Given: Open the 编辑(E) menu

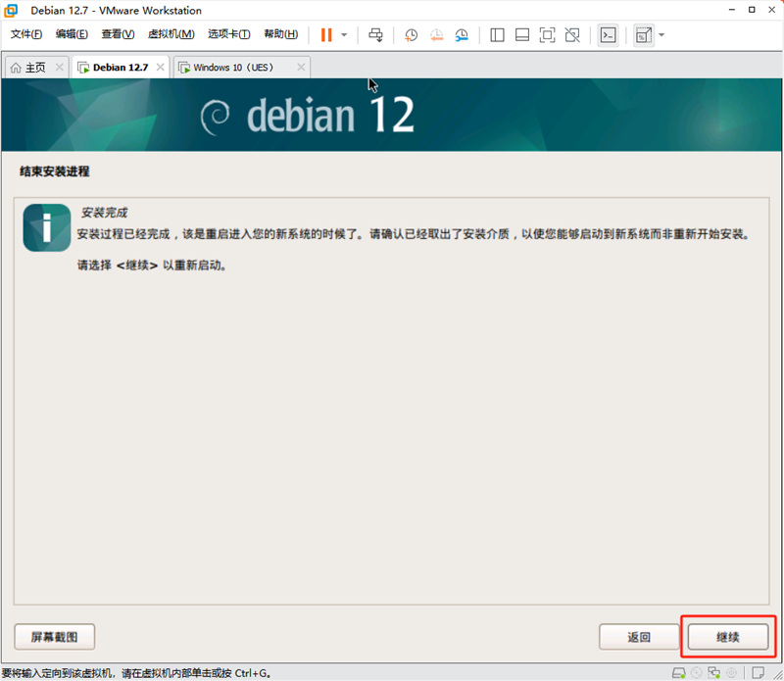Looking at the screenshot, I should 72,34.
